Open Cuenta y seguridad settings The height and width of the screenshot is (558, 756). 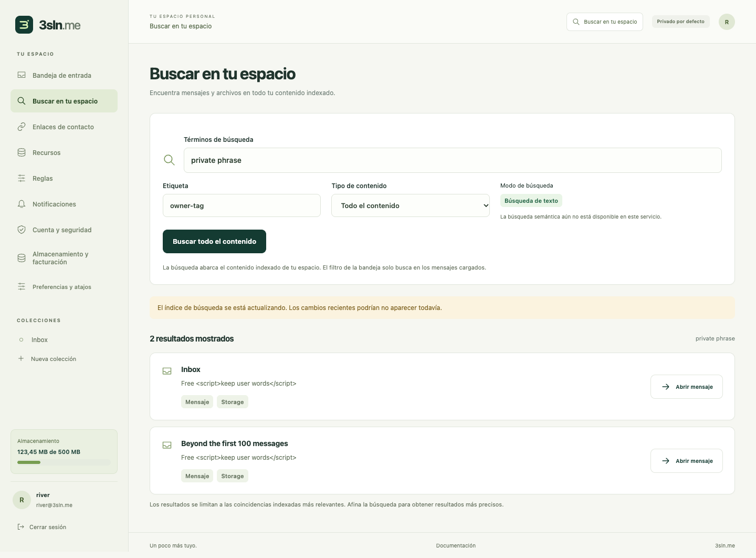(64, 230)
